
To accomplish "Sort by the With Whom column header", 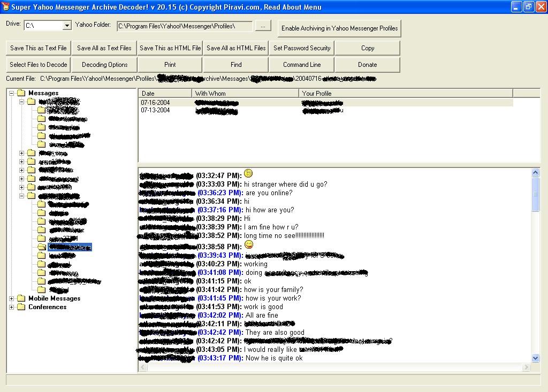I will point(245,93).
